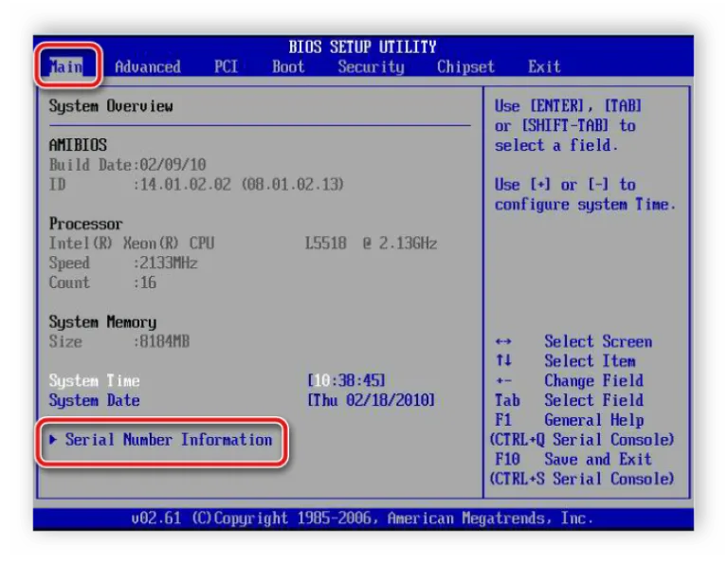Switch to the PCI tab

226,67
